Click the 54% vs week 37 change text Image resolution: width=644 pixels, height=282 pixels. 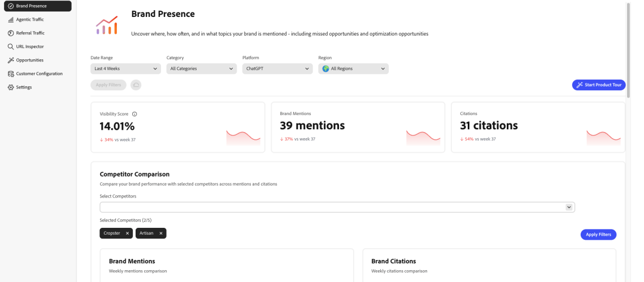coord(478,139)
